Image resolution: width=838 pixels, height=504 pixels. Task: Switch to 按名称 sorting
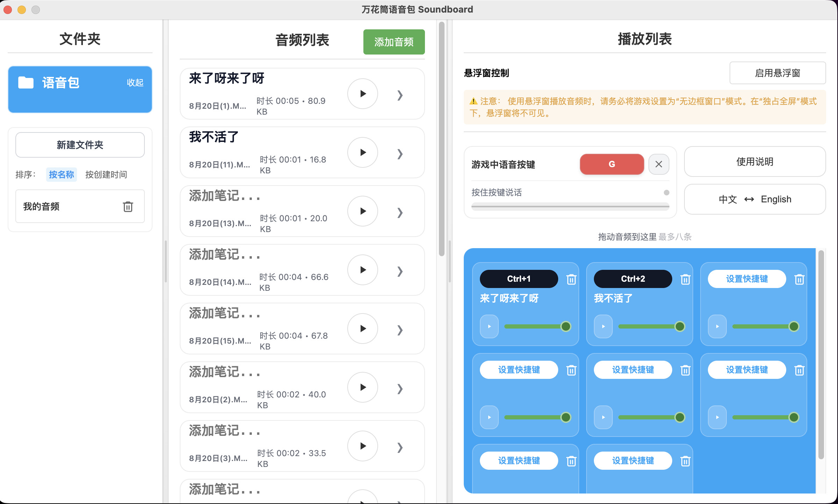61,174
